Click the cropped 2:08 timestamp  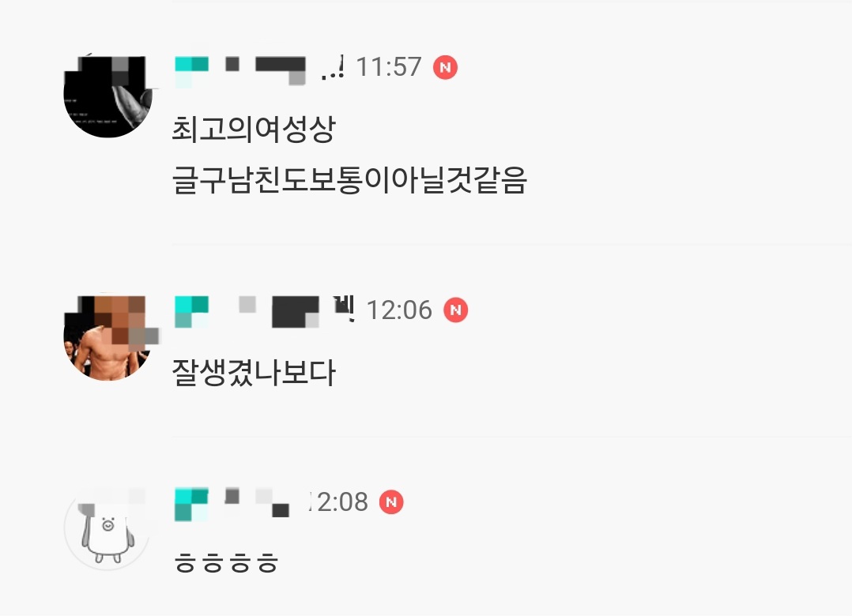tap(338, 502)
